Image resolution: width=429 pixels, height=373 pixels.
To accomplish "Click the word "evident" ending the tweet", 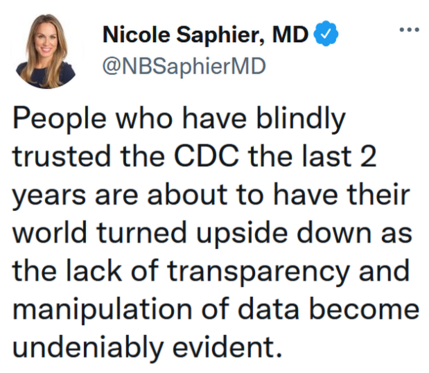I will pyautogui.click(x=227, y=347).
